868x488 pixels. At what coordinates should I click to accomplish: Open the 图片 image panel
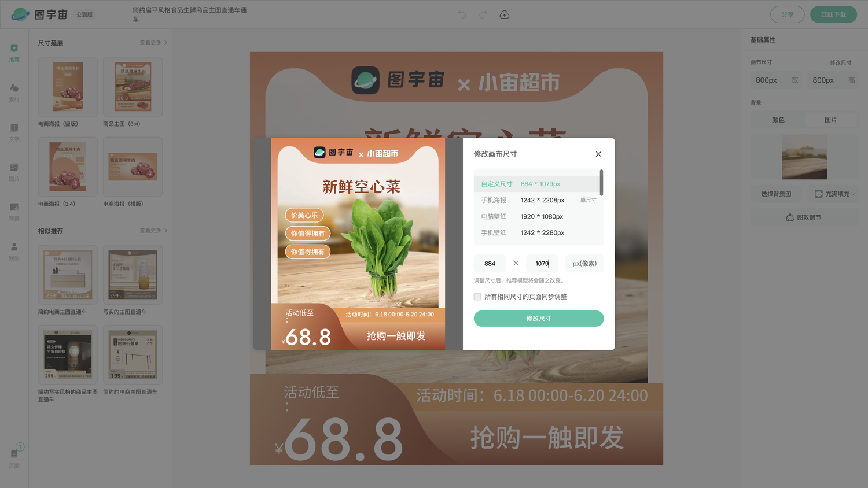click(14, 172)
